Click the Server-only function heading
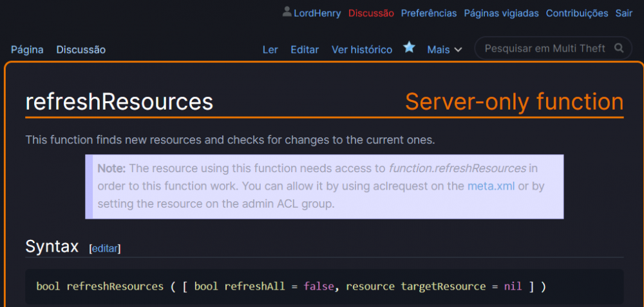644x307 pixels. coord(514,102)
